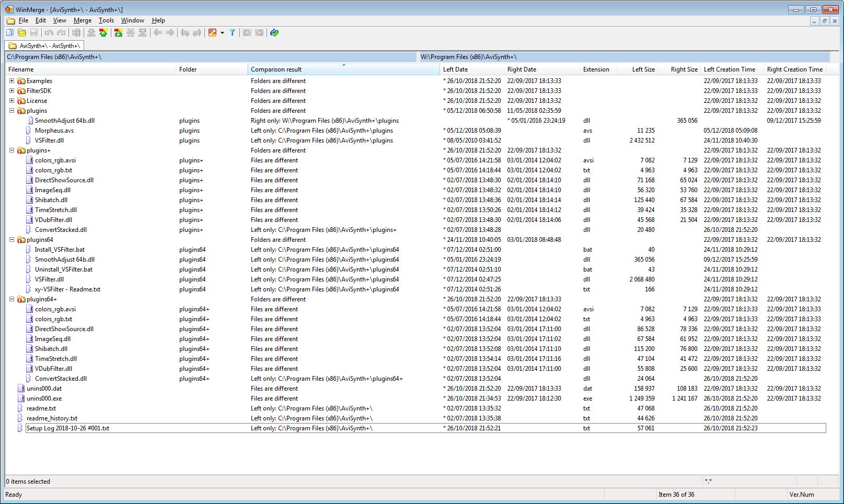Open the filter funnel tool
844x504 pixels.
tap(233, 33)
